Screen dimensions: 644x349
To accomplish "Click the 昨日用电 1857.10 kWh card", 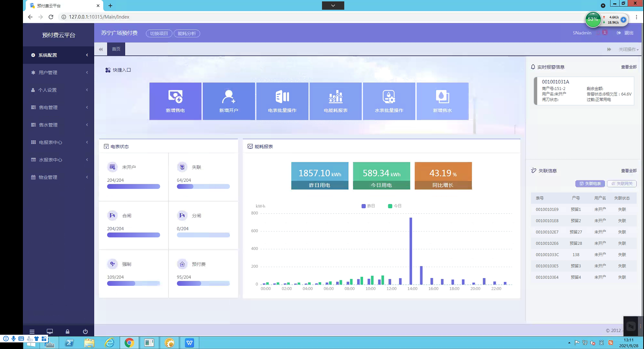I will (x=320, y=176).
